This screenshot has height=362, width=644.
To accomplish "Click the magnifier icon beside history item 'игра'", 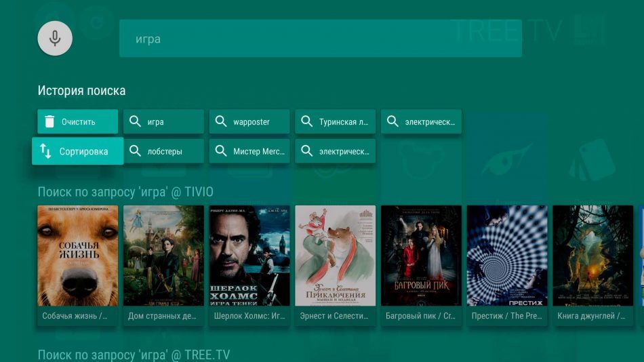I will [135, 122].
